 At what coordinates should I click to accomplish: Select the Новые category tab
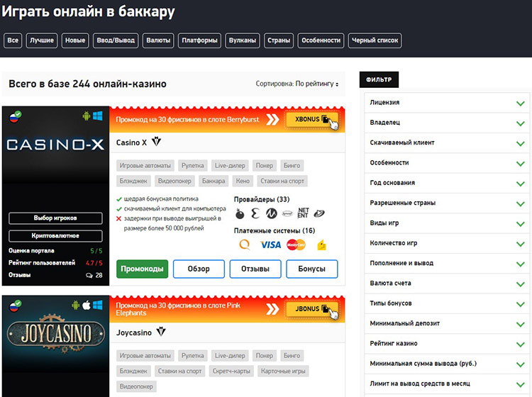pyautogui.click(x=75, y=40)
